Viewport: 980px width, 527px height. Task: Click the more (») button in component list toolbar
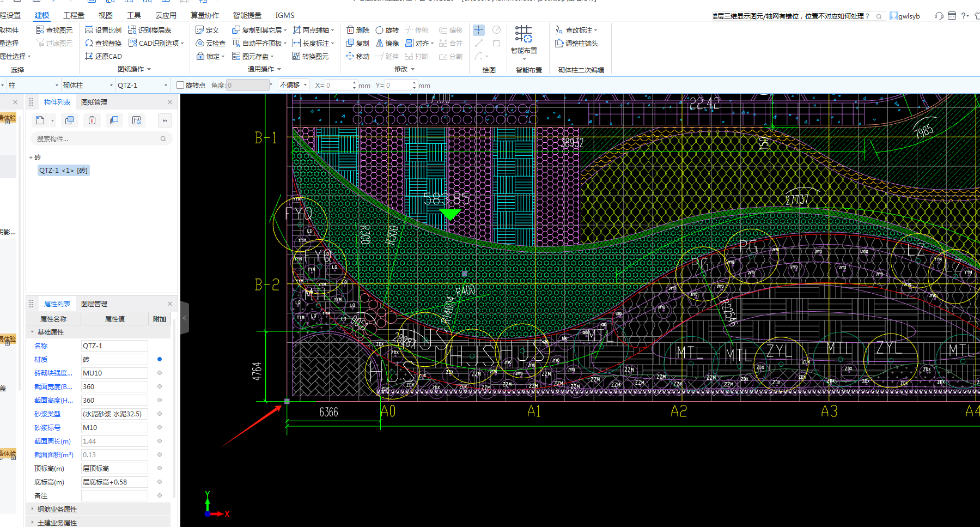(165, 120)
